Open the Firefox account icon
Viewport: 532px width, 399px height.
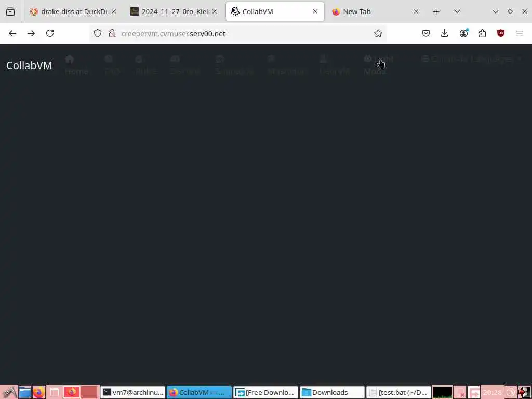click(463, 33)
